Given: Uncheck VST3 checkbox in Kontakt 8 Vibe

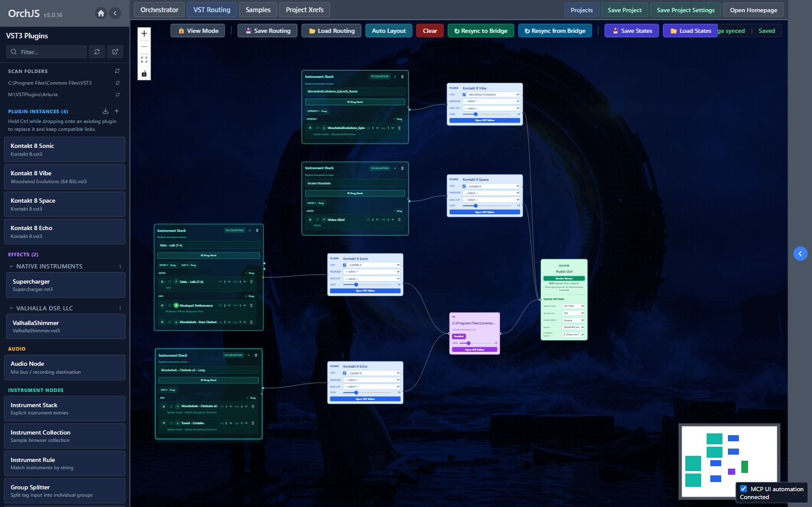Looking at the screenshot, I should pyautogui.click(x=464, y=94).
